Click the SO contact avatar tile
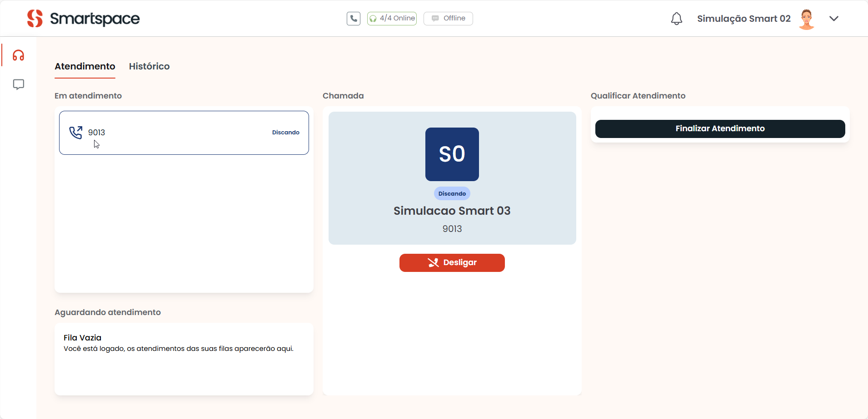868x419 pixels. click(452, 154)
